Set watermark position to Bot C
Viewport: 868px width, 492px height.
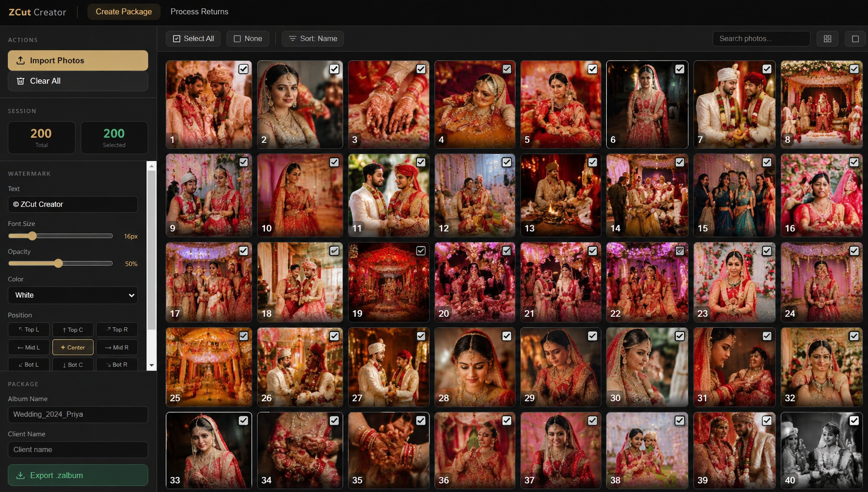pos(73,364)
